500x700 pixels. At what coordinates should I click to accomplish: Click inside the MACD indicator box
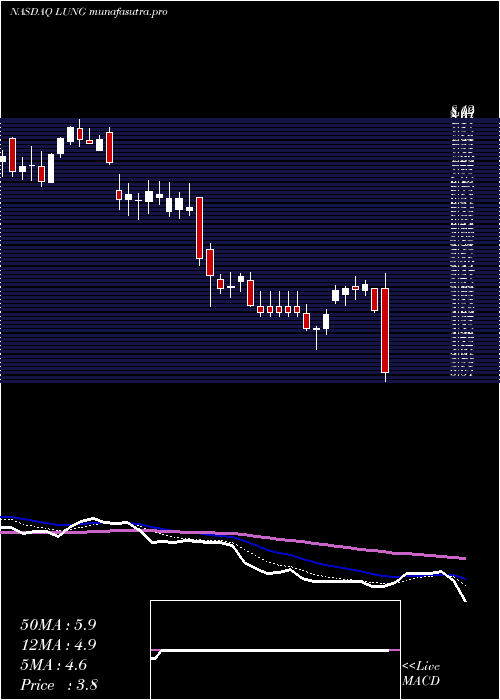coord(275,650)
